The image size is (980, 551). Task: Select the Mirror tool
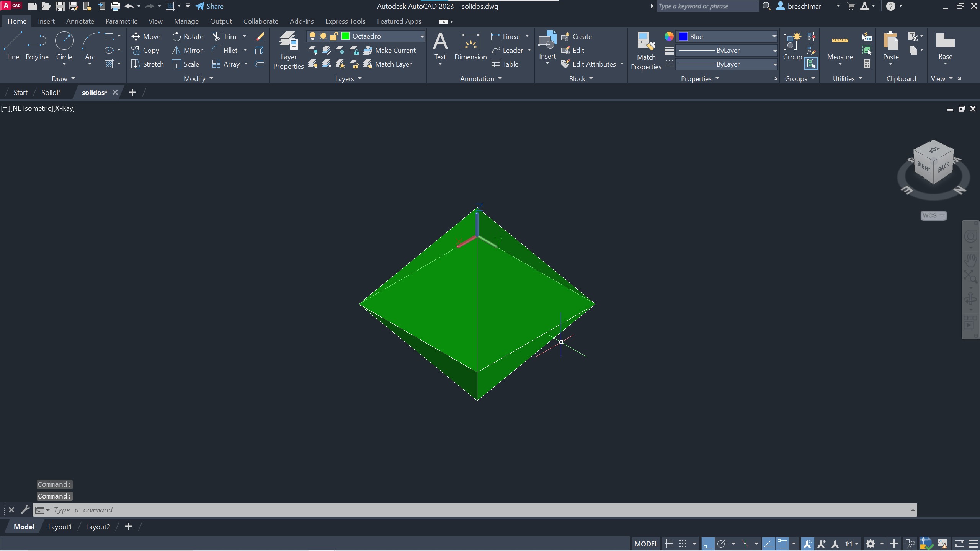187,50
